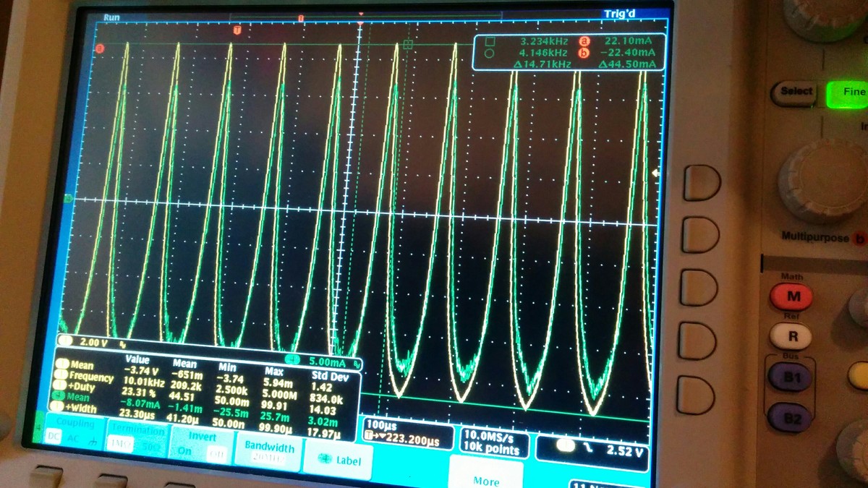Set coupling to AC
This screenshot has height=488, width=868.
point(73,439)
